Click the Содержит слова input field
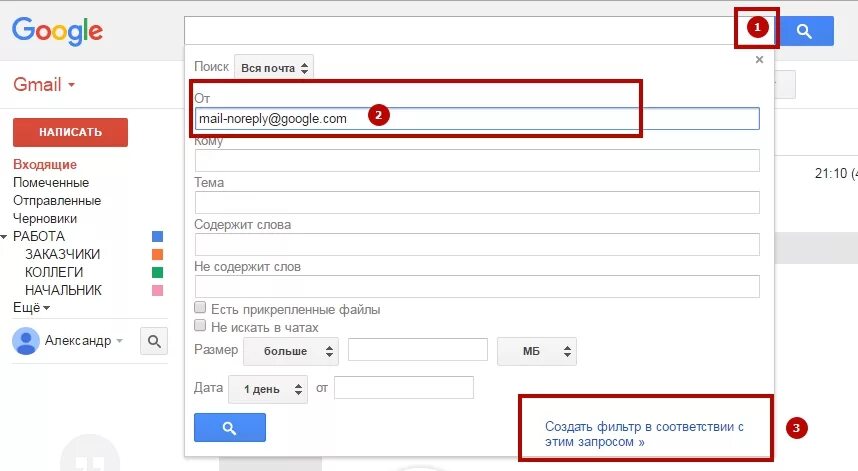Viewport: 858px width, 471px height. [477, 245]
